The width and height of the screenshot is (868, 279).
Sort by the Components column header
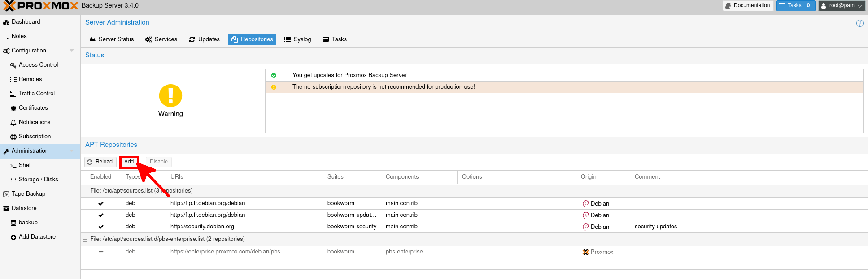tap(419, 177)
